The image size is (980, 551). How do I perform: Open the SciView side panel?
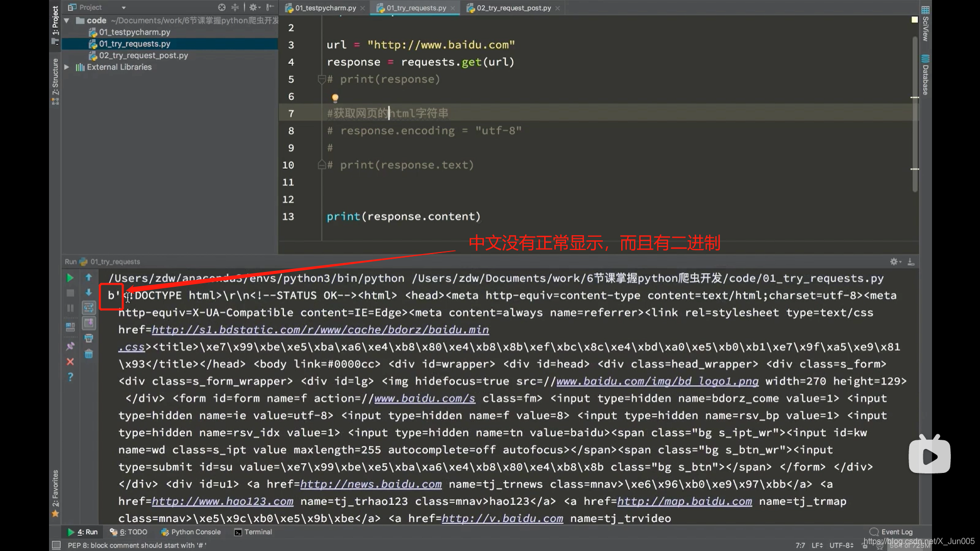(x=925, y=23)
